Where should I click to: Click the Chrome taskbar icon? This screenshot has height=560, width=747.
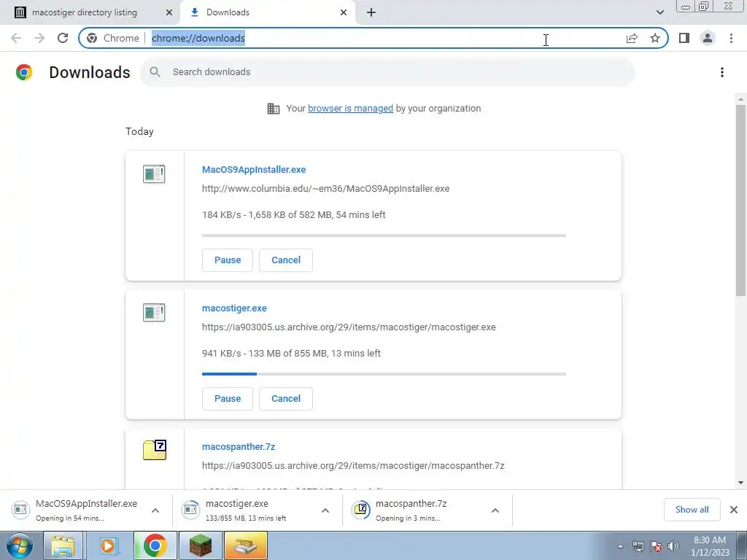155,545
